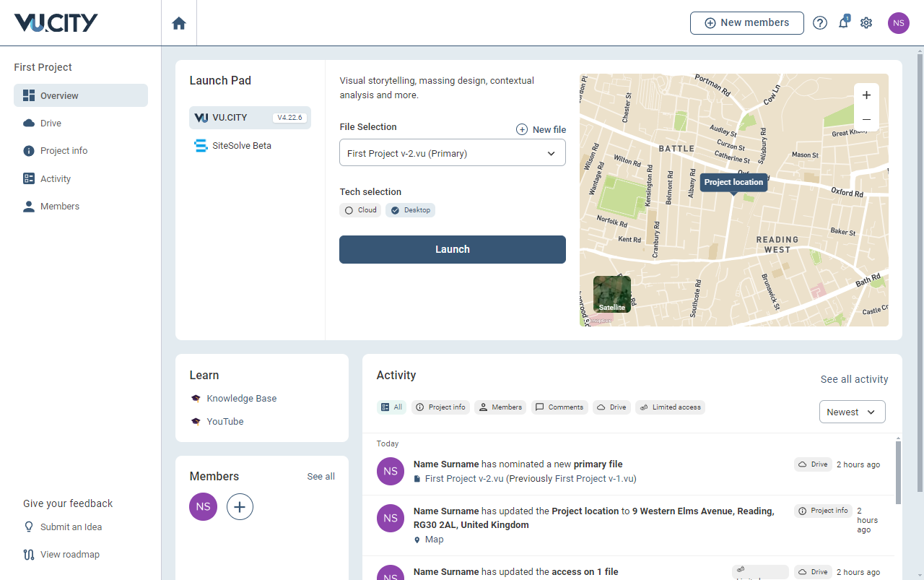Open the help question mark icon
This screenshot has height=580, width=924.
pos(820,23)
